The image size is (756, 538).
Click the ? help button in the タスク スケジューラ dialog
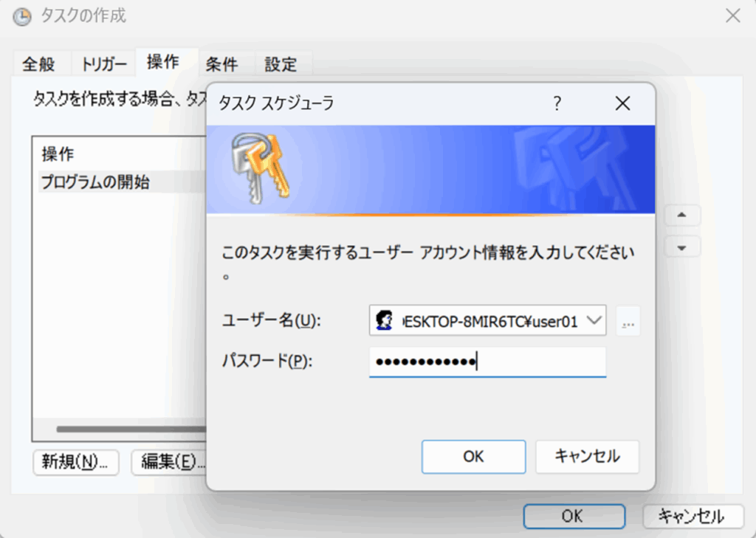(x=557, y=104)
